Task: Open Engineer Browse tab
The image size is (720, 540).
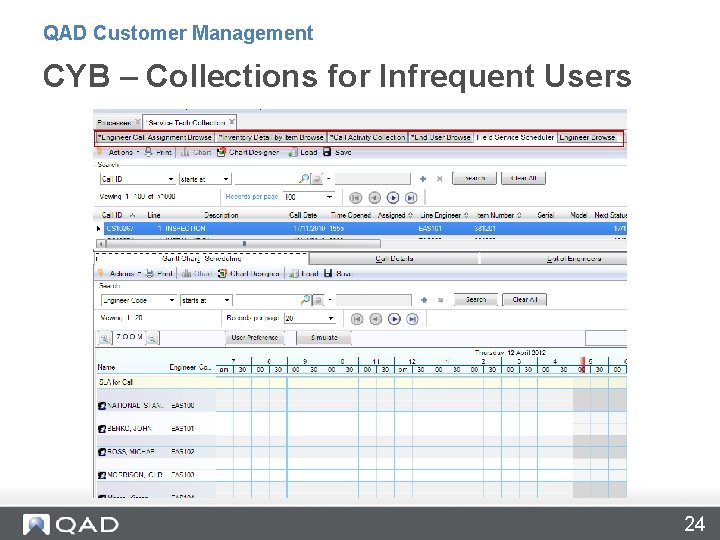Action: (x=587, y=137)
